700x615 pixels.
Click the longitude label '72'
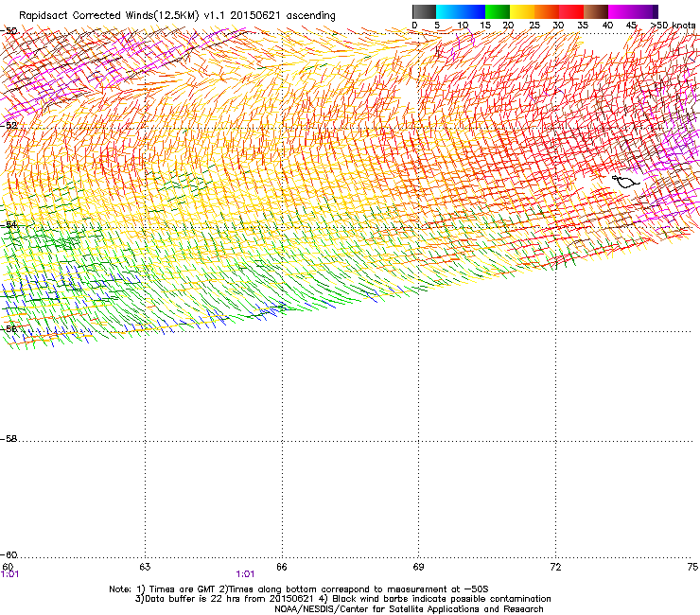[x=555, y=567]
